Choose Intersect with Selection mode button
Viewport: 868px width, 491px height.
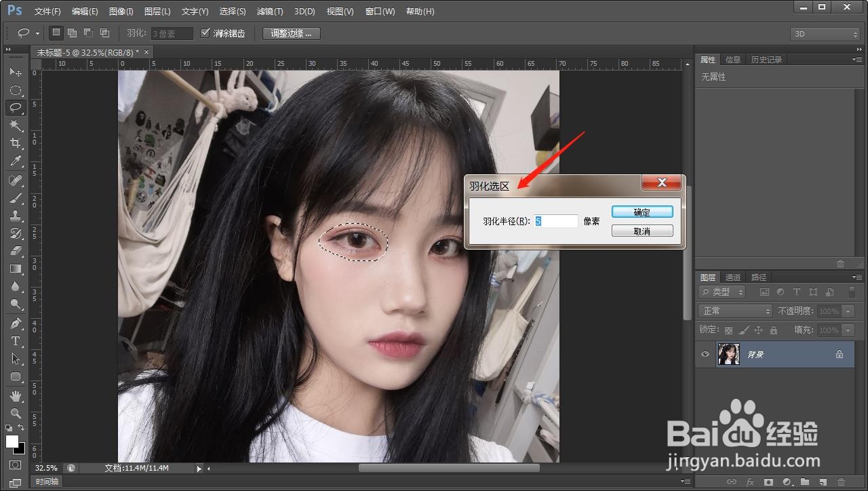[x=104, y=33]
